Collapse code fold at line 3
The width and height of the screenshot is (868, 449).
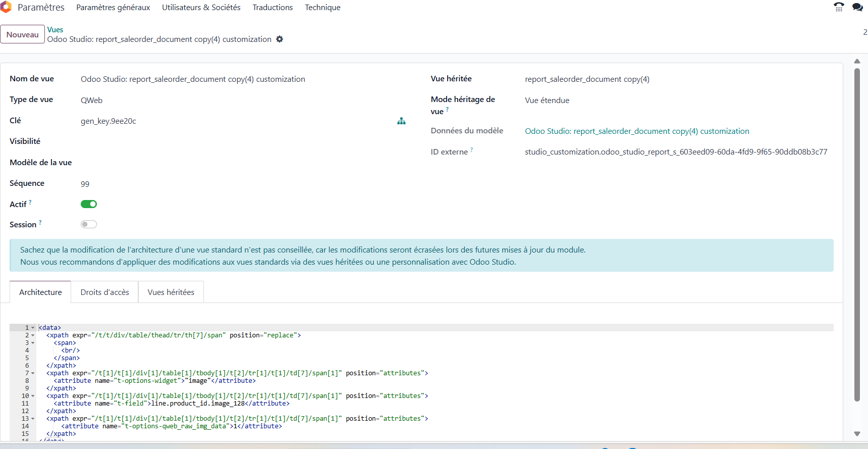[33, 343]
